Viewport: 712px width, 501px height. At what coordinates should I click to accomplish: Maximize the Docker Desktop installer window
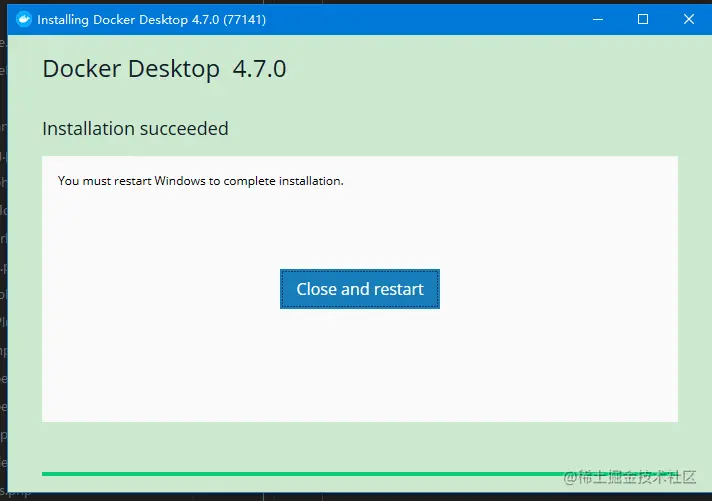(643, 19)
